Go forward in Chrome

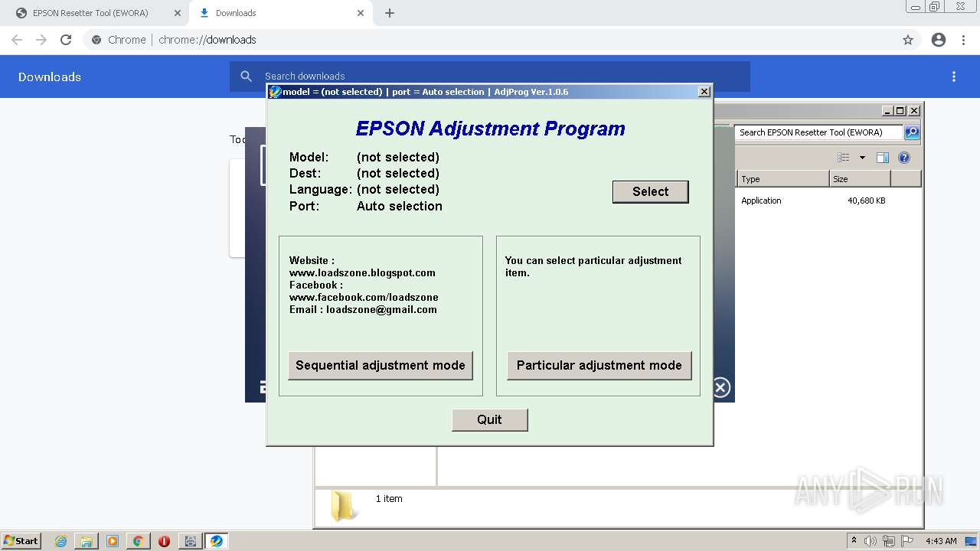pyautogui.click(x=41, y=40)
